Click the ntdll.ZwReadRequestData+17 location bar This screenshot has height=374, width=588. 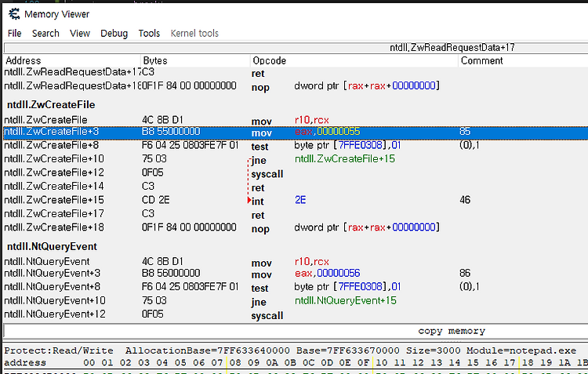[x=296, y=48]
